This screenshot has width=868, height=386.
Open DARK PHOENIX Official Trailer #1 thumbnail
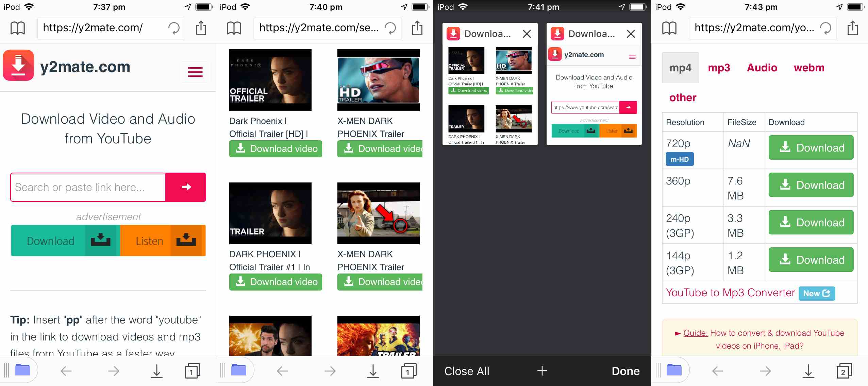tap(270, 213)
